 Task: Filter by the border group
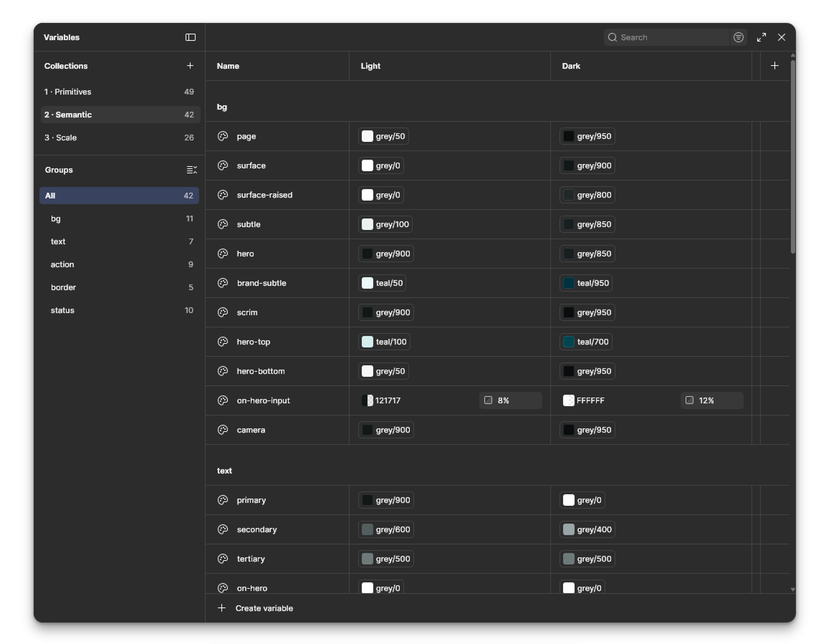tap(119, 287)
